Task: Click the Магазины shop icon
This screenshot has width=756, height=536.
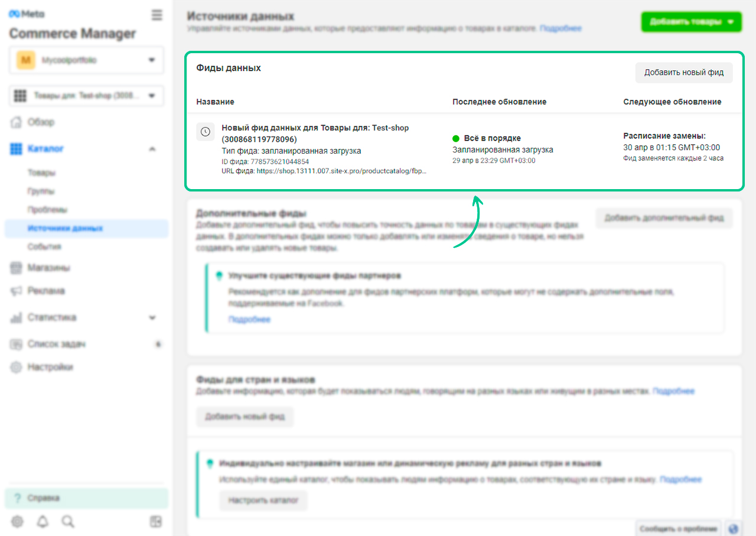Action: pos(17,268)
